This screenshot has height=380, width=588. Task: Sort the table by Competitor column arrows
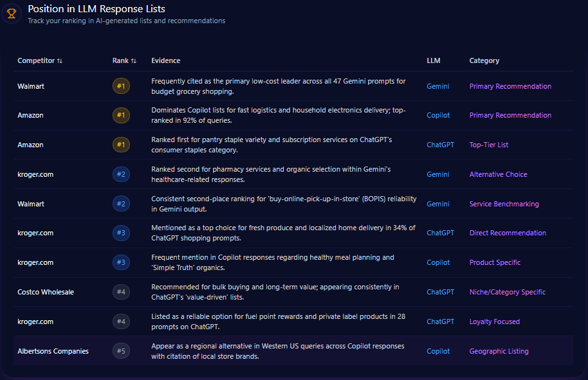[x=60, y=61]
